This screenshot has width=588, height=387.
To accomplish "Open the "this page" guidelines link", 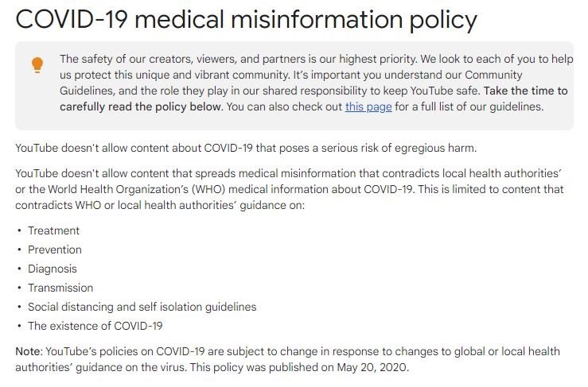I will click(x=368, y=106).
